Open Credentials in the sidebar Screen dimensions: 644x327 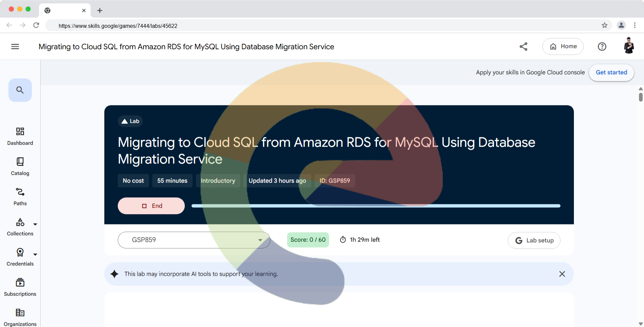click(20, 257)
